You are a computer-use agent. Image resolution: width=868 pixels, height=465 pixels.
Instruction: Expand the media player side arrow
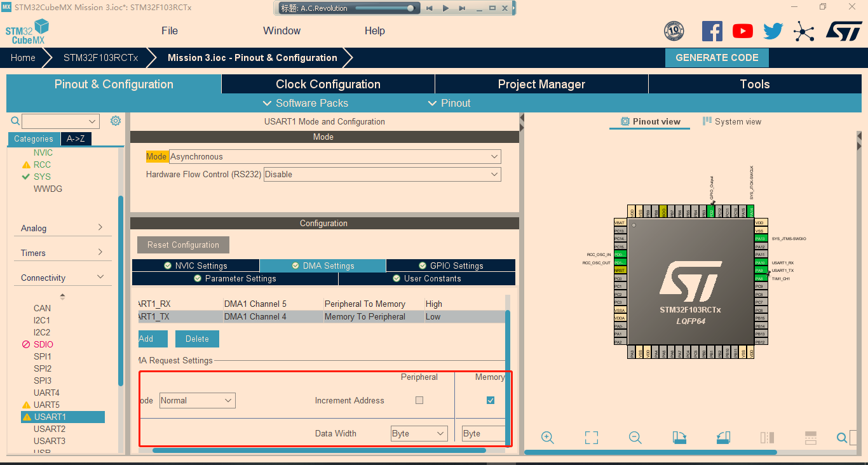[514, 8]
